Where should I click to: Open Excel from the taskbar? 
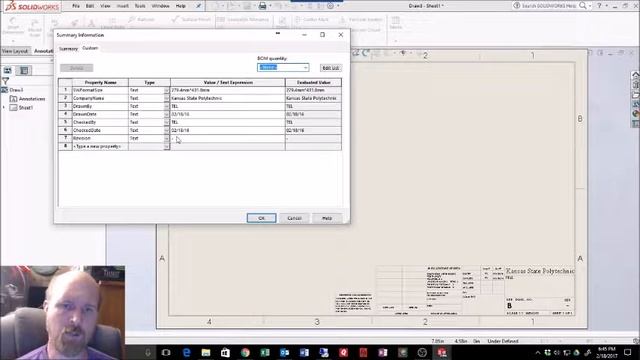[265, 353]
